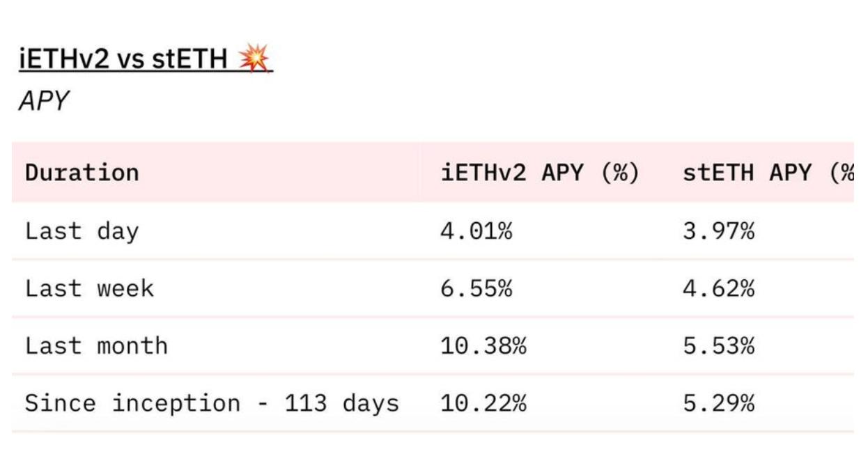The image size is (868, 454).
Task: Open the underlined iETHv2 vs stETH title
Action: [125, 61]
